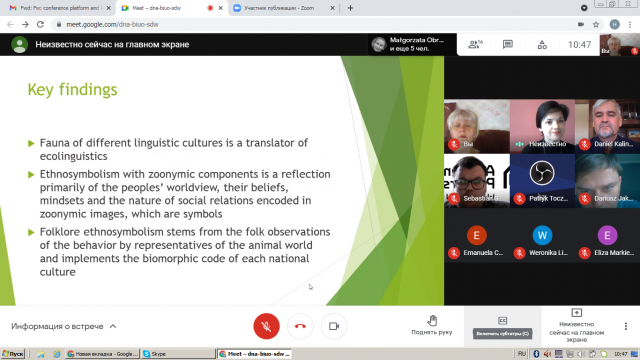Turn on subtitles CC button
This screenshot has height=360, width=640.
click(x=502, y=326)
